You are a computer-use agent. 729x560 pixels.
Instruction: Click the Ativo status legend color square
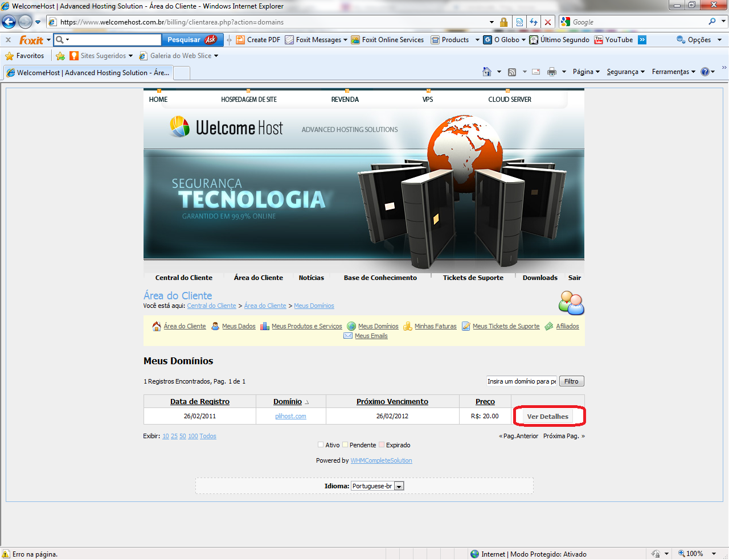[x=321, y=445]
